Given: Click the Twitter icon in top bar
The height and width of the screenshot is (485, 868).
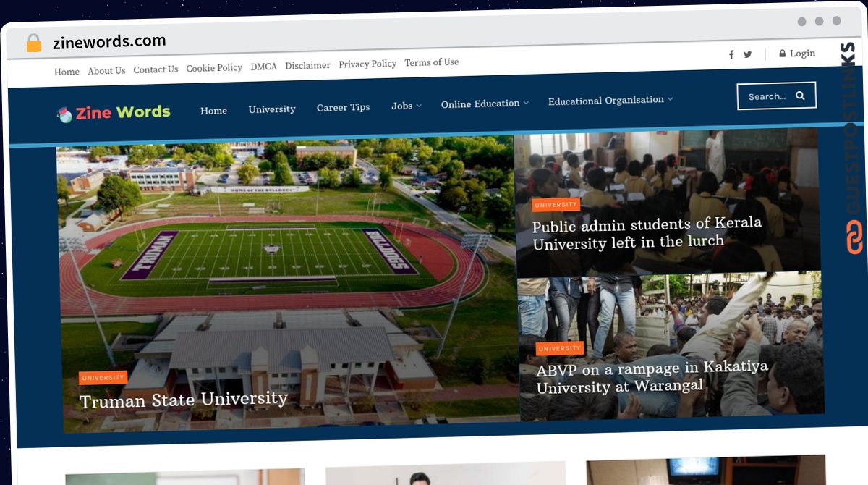Looking at the screenshot, I should point(747,54).
